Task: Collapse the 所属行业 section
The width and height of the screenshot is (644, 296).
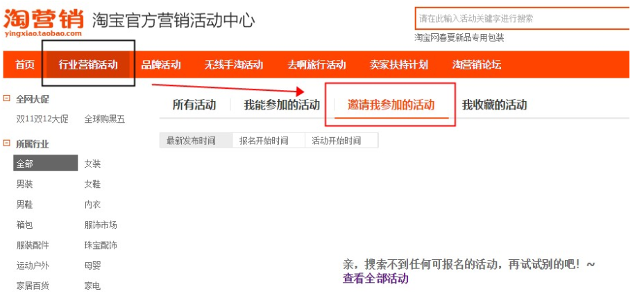Action: click(x=6, y=143)
